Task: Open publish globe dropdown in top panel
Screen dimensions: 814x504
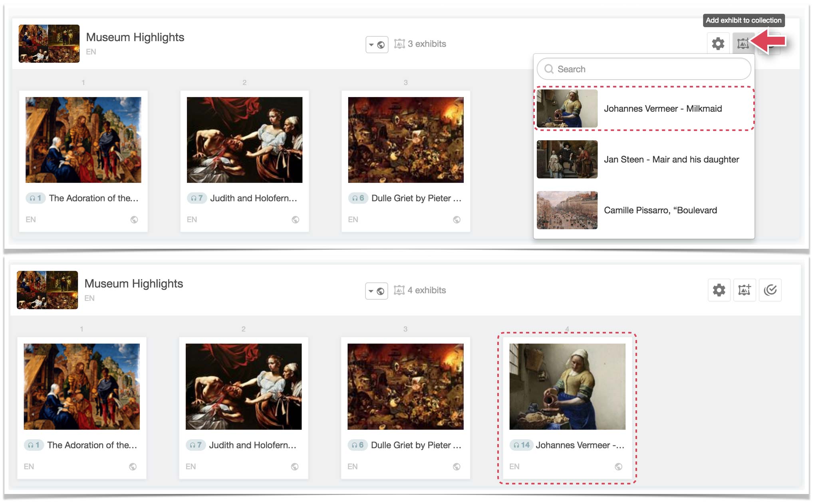Action: pyautogui.click(x=377, y=44)
